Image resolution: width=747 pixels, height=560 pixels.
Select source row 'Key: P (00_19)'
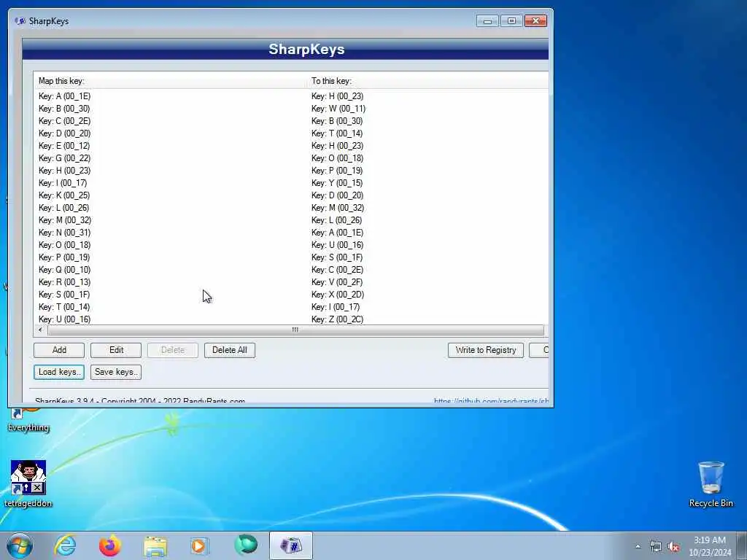pyautogui.click(x=64, y=257)
